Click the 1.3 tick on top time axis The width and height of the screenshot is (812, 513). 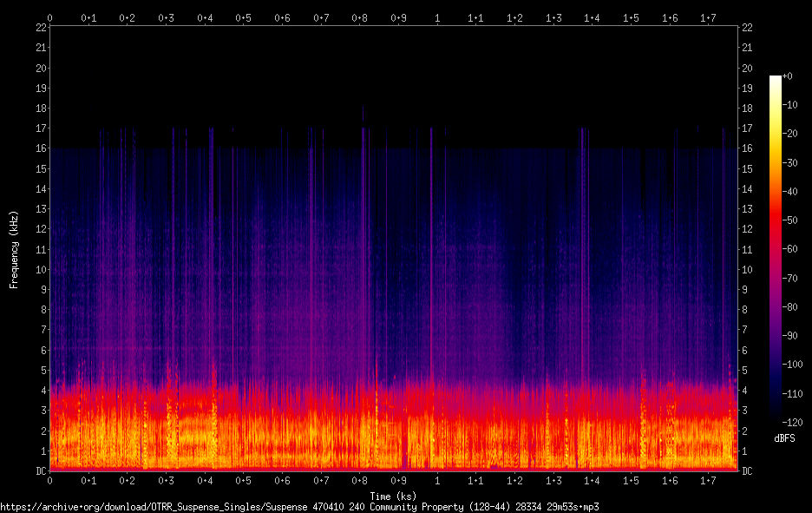pos(553,18)
